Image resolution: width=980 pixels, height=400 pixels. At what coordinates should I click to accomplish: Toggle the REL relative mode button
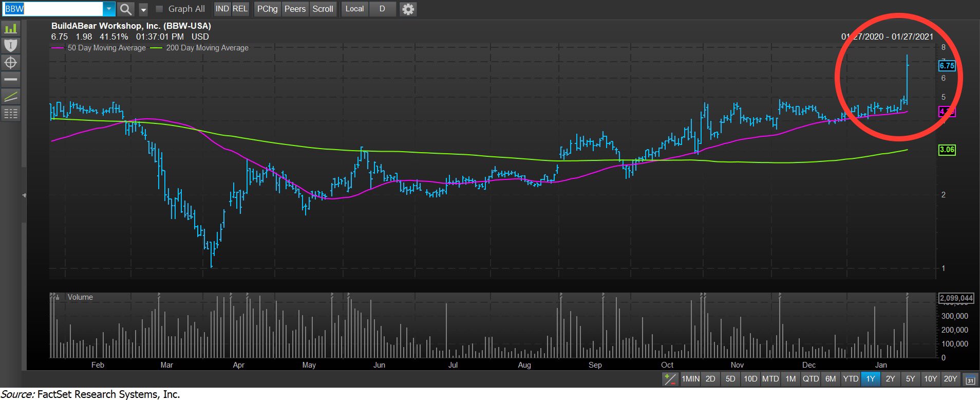click(240, 9)
